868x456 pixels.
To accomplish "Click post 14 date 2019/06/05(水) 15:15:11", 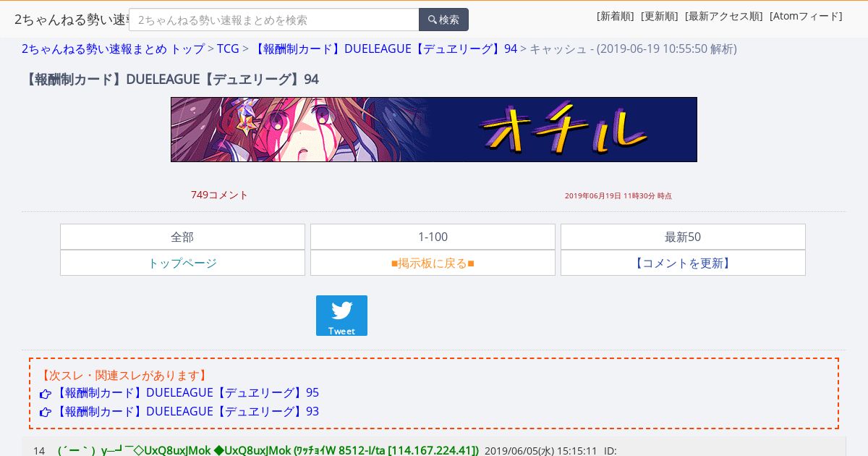I will [540, 451].
